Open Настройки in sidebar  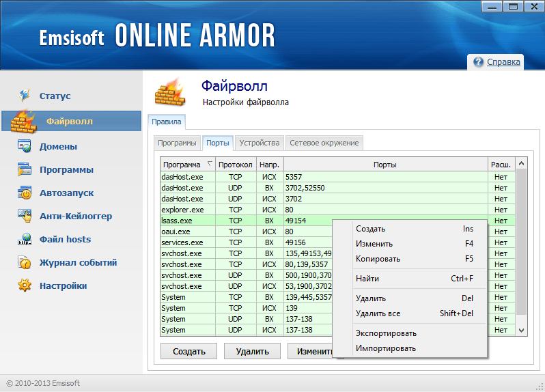coord(64,285)
